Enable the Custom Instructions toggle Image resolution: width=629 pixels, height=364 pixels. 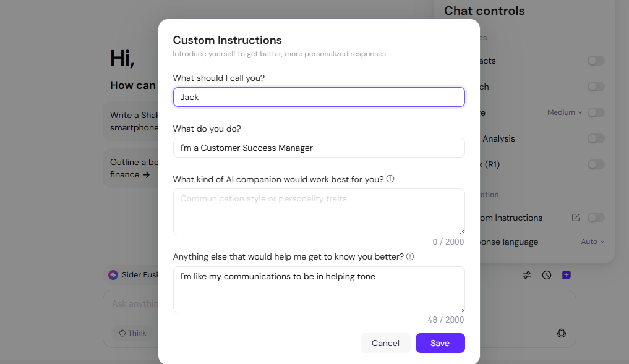click(596, 218)
